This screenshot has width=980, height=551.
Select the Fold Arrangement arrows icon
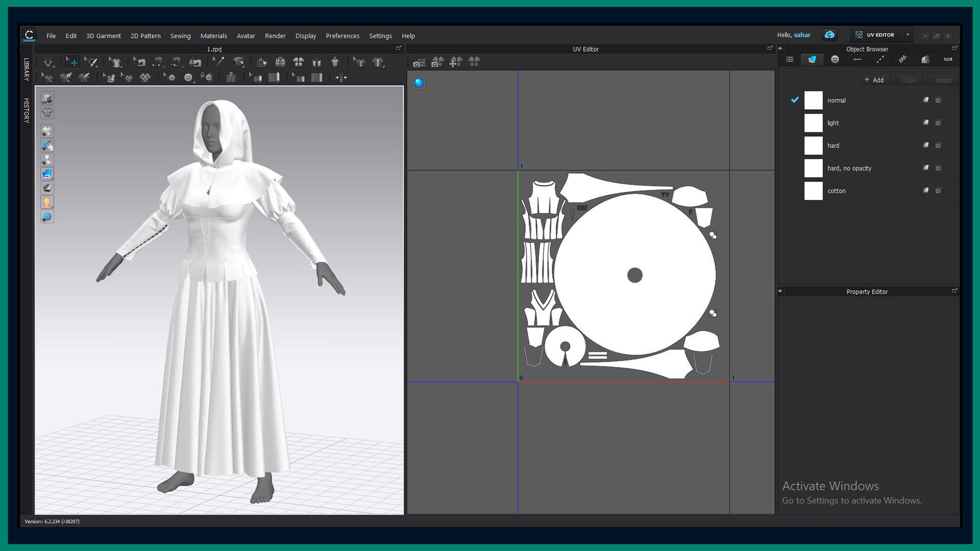(x=341, y=78)
